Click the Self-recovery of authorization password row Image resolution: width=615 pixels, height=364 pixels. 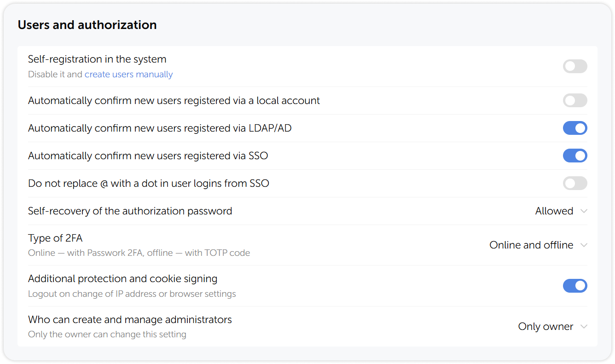click(130, 211)
